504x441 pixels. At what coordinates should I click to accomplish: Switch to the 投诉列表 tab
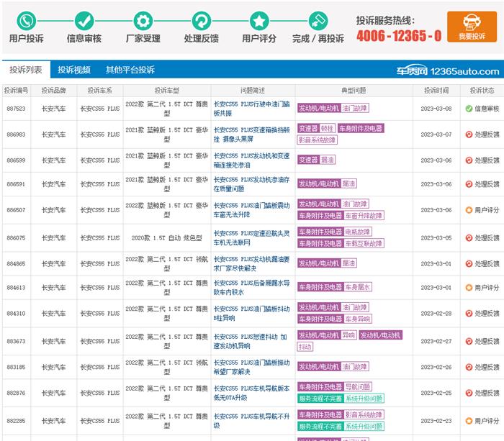pyautogui.click(x=26, y=70)
